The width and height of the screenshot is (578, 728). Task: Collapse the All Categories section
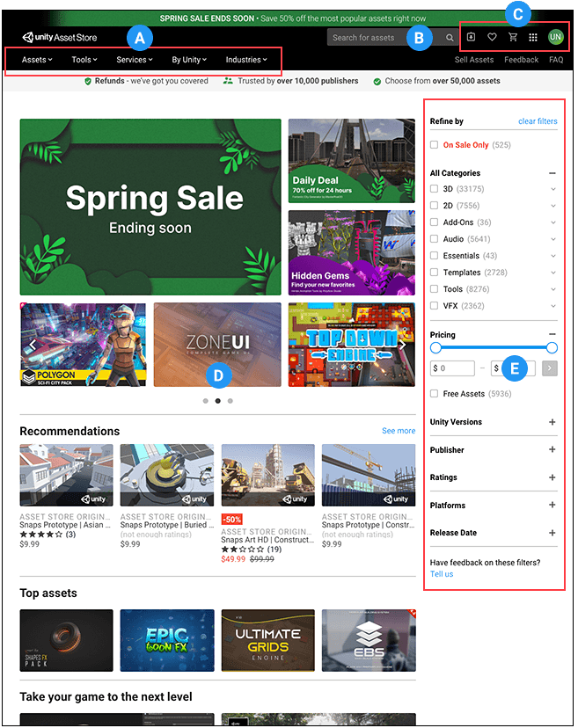coord(552,174)
